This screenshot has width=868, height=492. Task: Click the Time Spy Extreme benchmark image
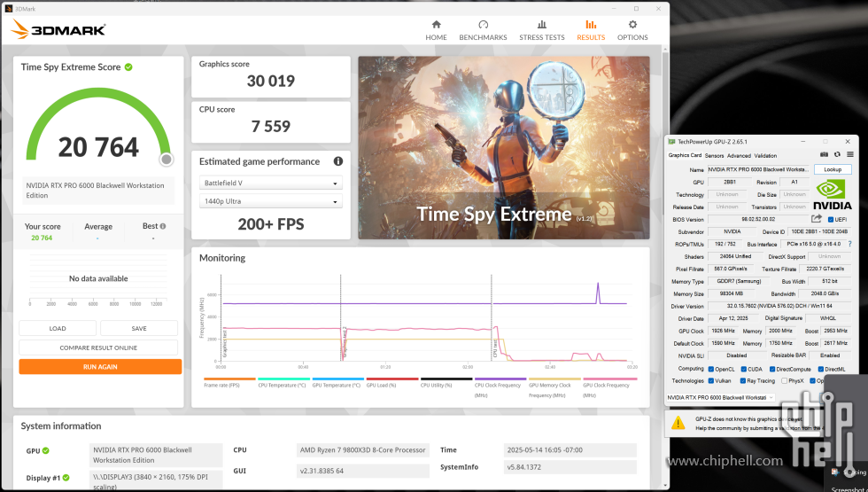click(x=504, y=147)
